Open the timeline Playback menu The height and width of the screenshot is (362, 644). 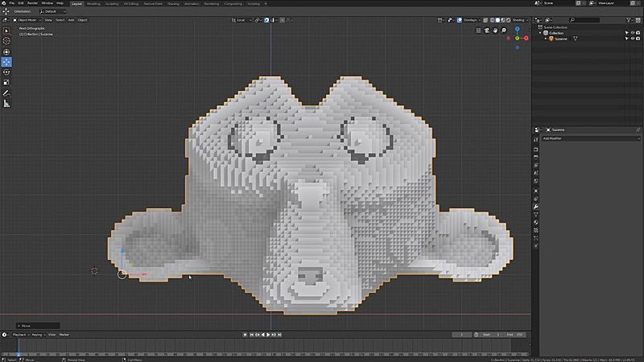[x=19, y=335]
